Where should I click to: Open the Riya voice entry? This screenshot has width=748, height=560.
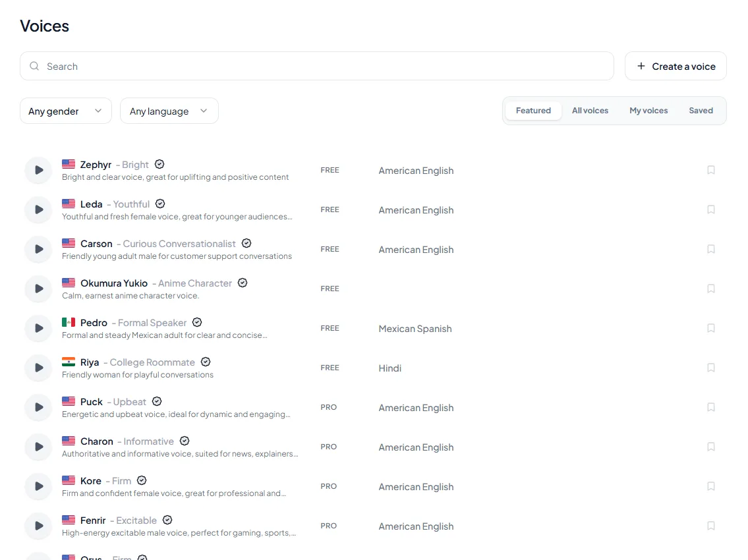click(x=90, y=362)
